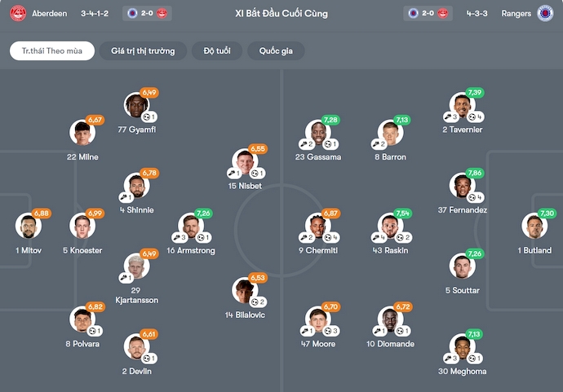Click goalkeeper Mitov's avatar
Viewport: 563px width, 392px height.
[x=27, y=226]
